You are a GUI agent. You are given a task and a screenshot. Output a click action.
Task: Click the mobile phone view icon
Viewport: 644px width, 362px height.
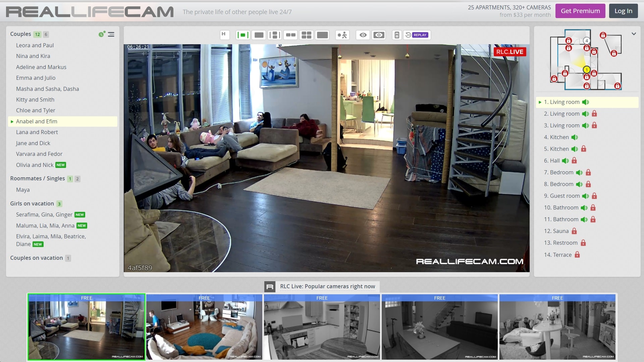397,35
